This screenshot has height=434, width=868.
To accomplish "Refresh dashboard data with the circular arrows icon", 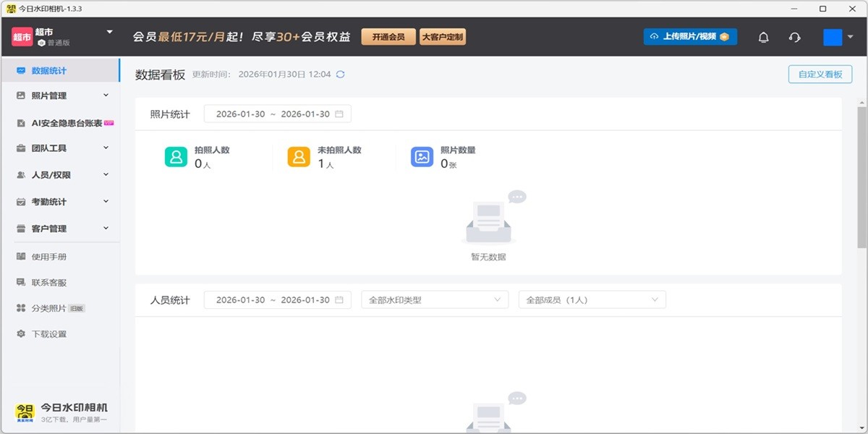I will (339, 74).
